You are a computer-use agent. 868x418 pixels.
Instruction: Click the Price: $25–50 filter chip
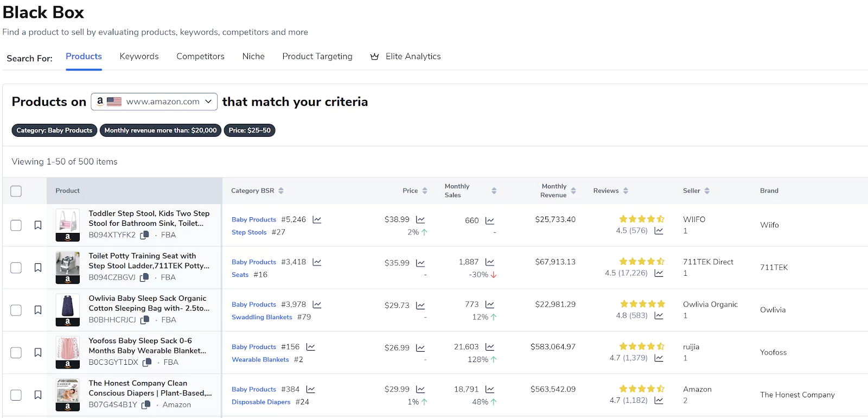tap(250, 130)
